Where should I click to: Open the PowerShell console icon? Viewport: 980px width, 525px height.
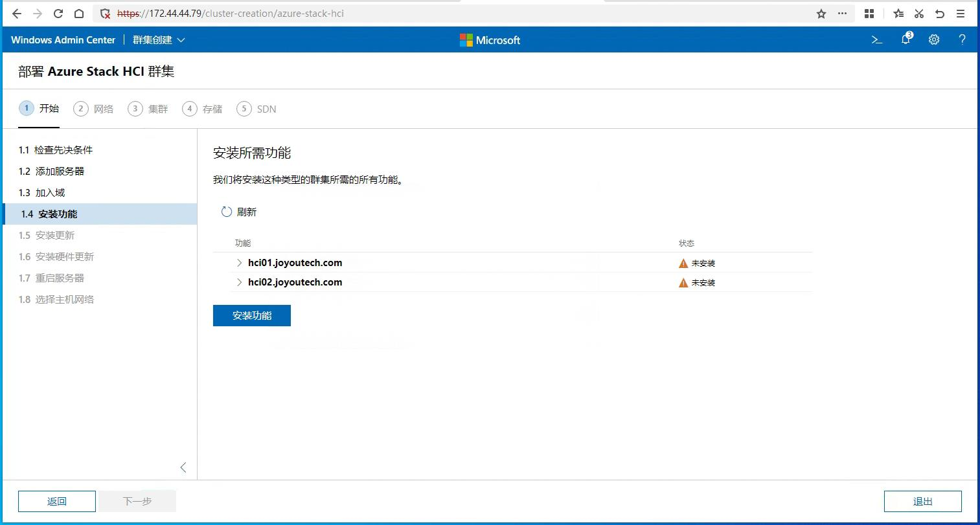[x=877, y=40]
